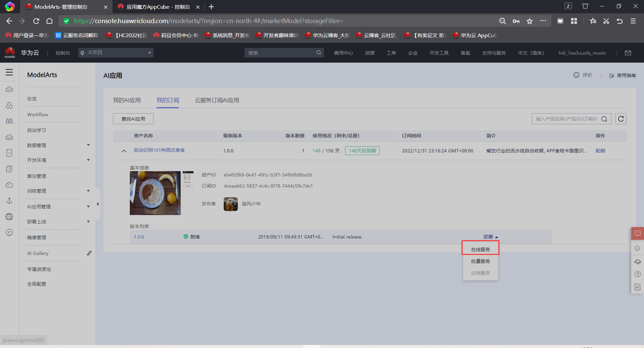Viewport: 644px width, 348px height.
Task: Open the browser main menu icon
Action: (x=633, y=21)
